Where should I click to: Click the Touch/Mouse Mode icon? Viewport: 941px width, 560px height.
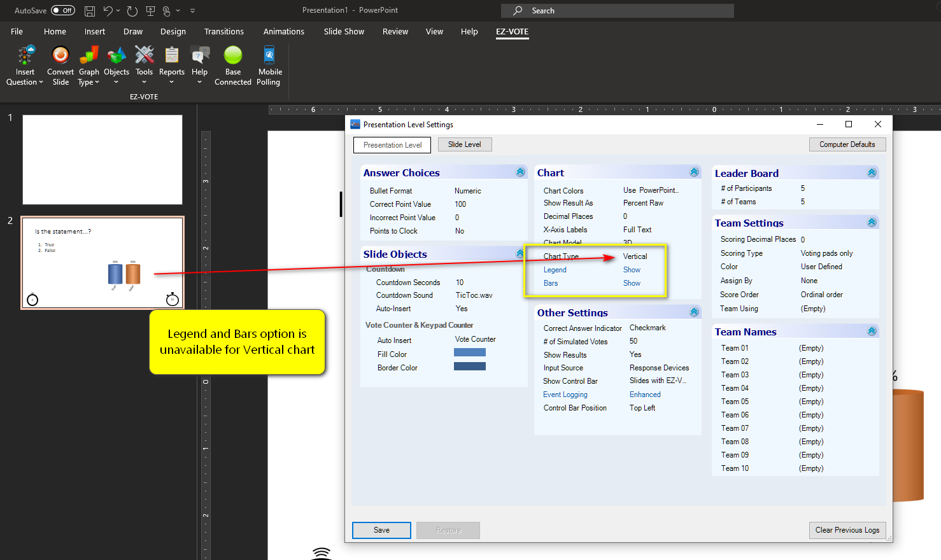167,11
